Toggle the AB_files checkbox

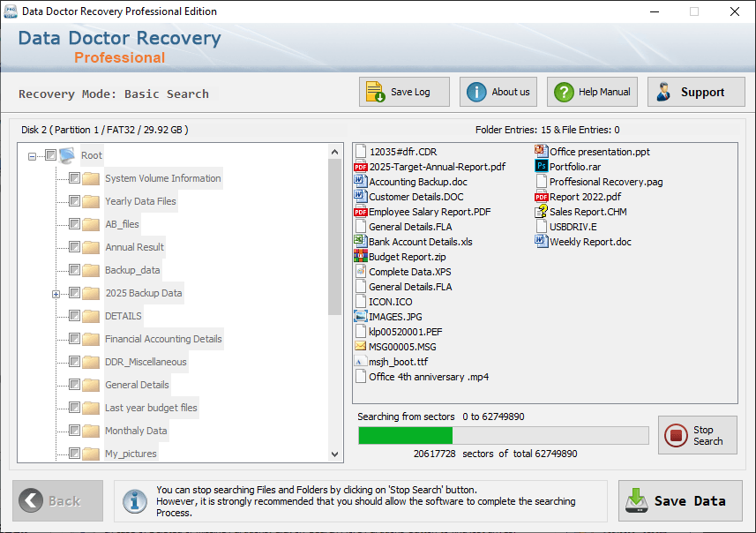click(x=74, y=224)
